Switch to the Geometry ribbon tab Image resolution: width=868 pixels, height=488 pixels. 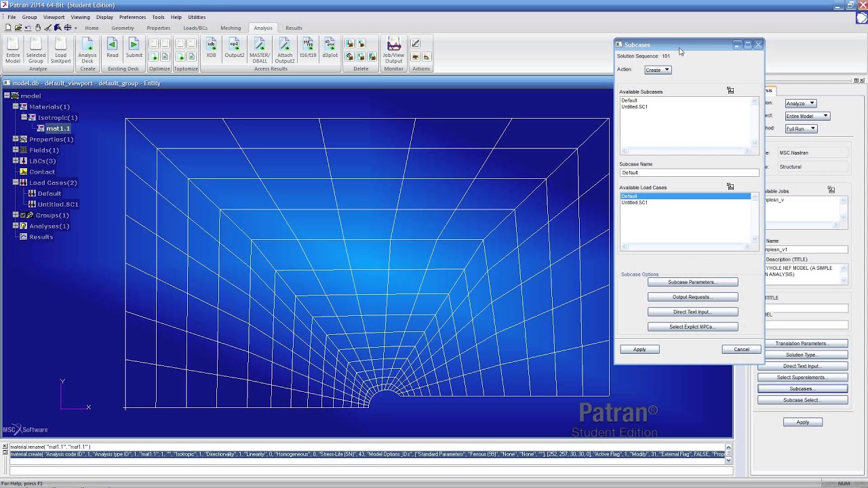123,28
